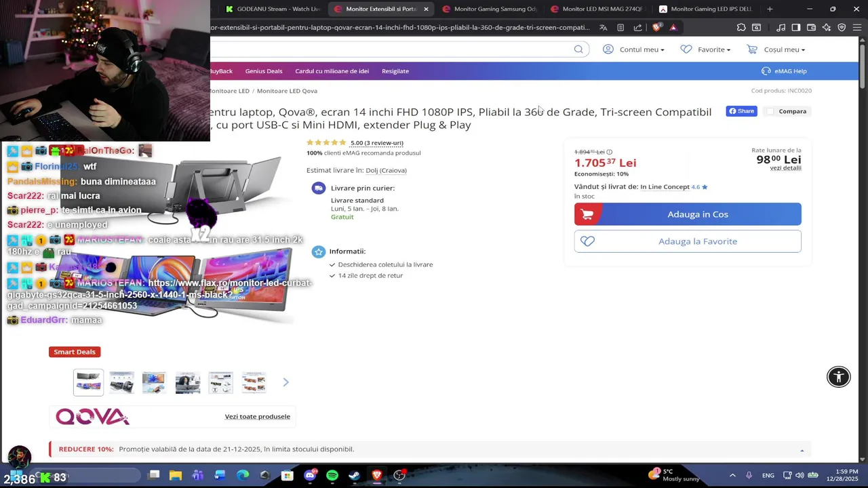Open Discord from the taskbar
868x488 pixels.
point(310,475)
